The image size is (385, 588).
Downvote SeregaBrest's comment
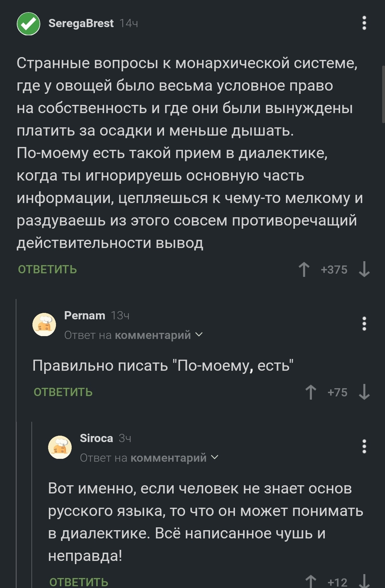(364, 269)
